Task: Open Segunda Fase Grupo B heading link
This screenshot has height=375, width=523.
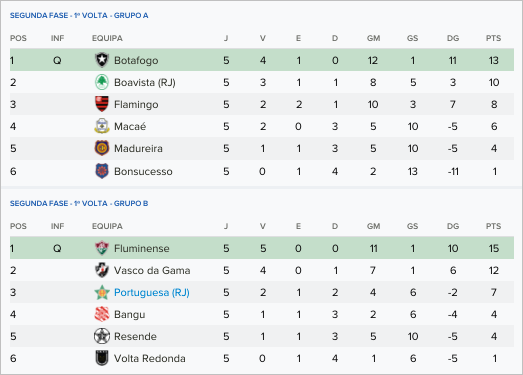Action: point(79,204)
